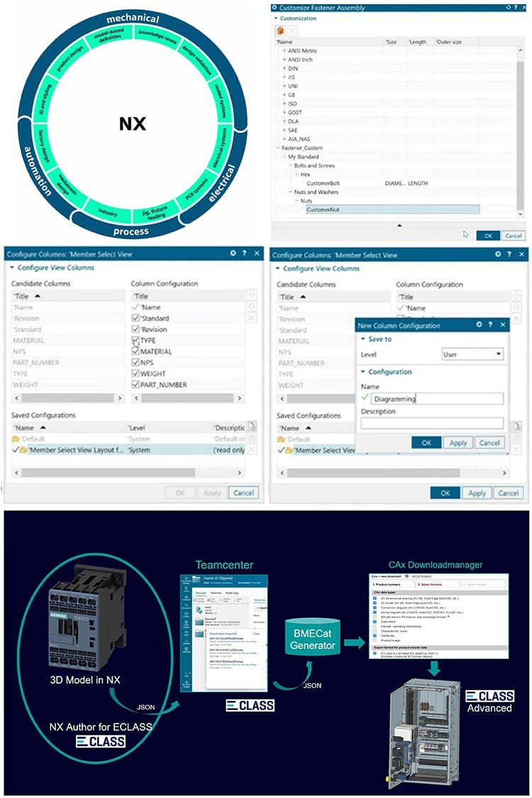Image resolution: width=532 pixels, height=798 pixels.
Task: Expand the ANSI Metric tree node
Action: coord(284,50)
